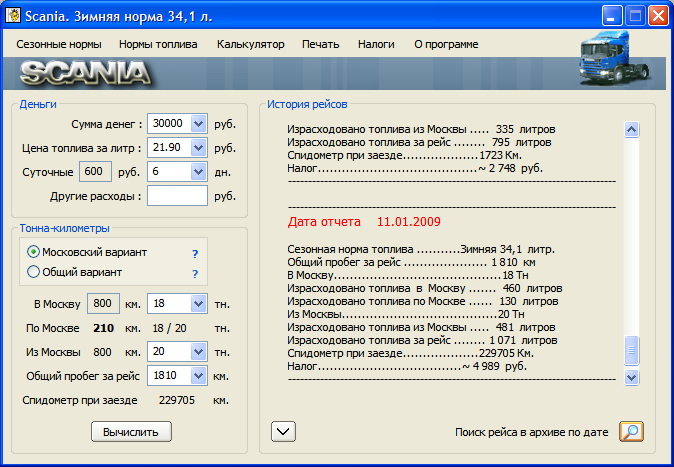Click the Суточные 600 rub field
The width and height of the screenshot is (674, 467).
(x=95, y=172)
